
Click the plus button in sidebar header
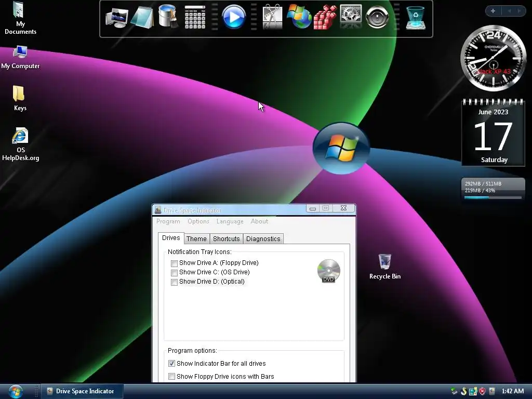(493, 11)
